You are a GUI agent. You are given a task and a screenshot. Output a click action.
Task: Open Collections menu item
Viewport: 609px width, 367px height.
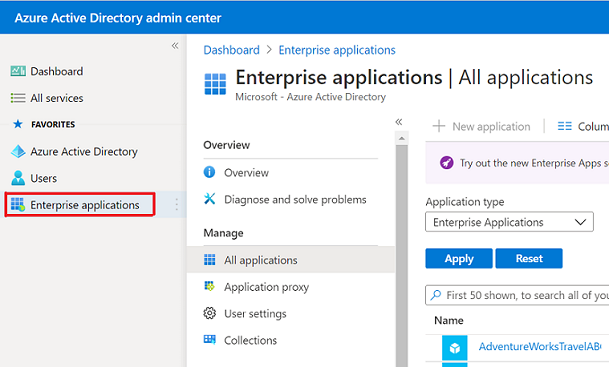click(x=251, y=340)
